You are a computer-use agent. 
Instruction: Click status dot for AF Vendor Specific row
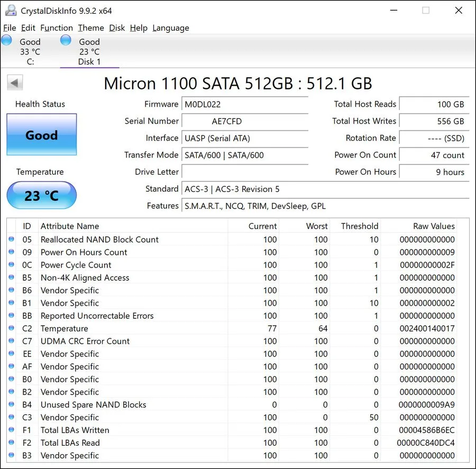point(12,366)
